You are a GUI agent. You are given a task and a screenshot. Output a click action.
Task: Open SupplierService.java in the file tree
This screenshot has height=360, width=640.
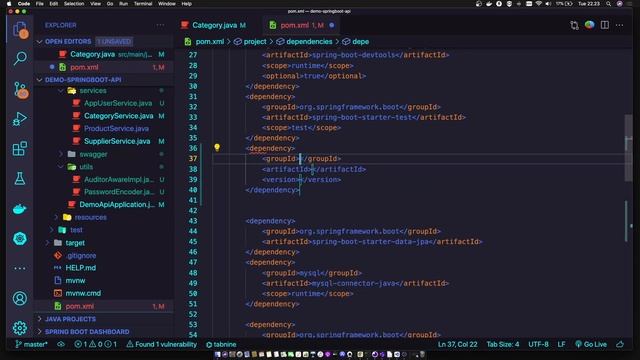(x=117, y=141)
